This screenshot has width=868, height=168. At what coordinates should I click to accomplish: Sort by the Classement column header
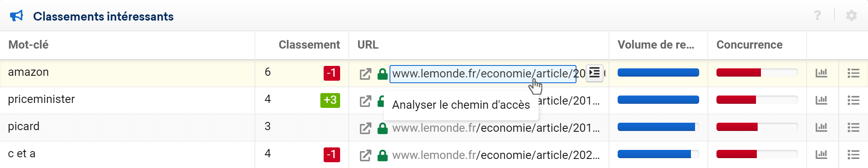[x=309, y=45]
